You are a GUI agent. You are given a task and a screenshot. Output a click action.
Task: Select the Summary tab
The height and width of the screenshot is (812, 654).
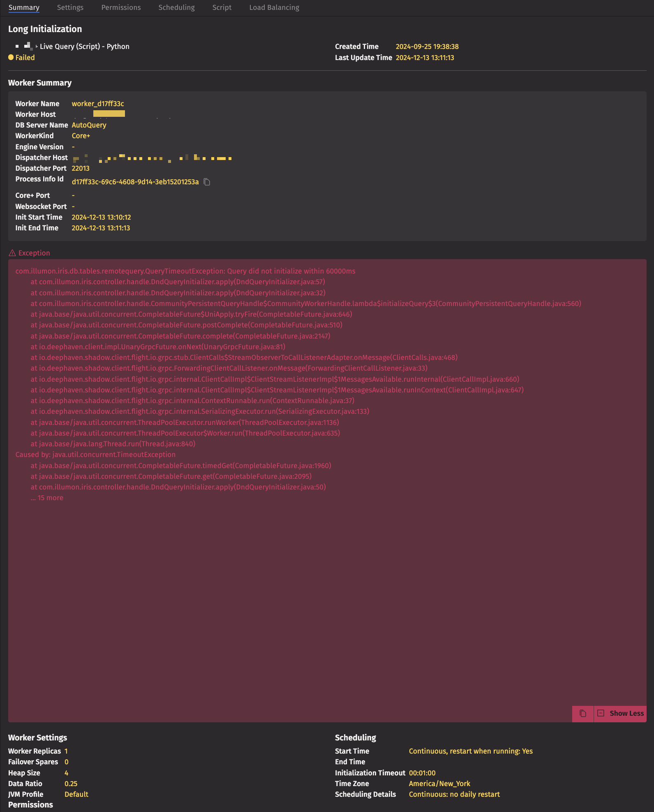(x=24, y=7)
